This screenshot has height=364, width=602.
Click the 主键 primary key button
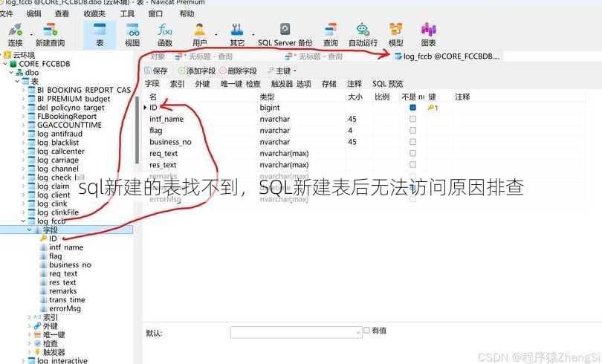pyautogui.click(x=282, y=71)
